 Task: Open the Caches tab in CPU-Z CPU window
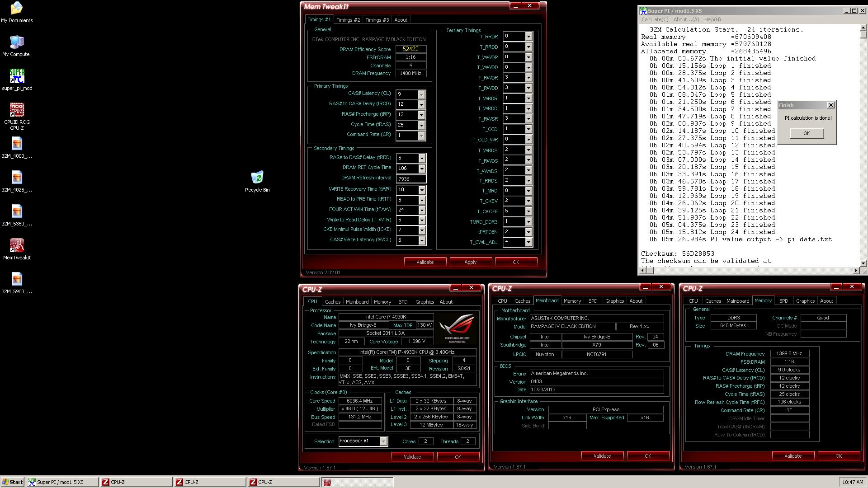pos(332,302)
